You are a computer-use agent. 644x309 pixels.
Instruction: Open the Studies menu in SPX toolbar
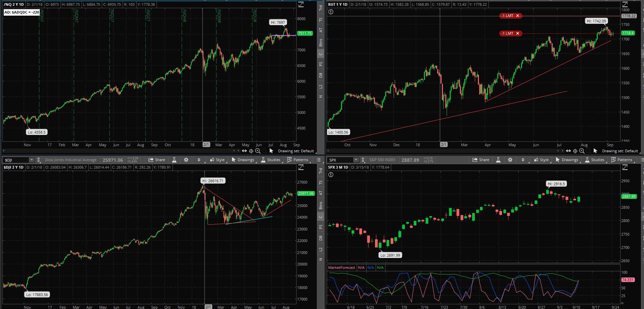[x=595, y=160]
